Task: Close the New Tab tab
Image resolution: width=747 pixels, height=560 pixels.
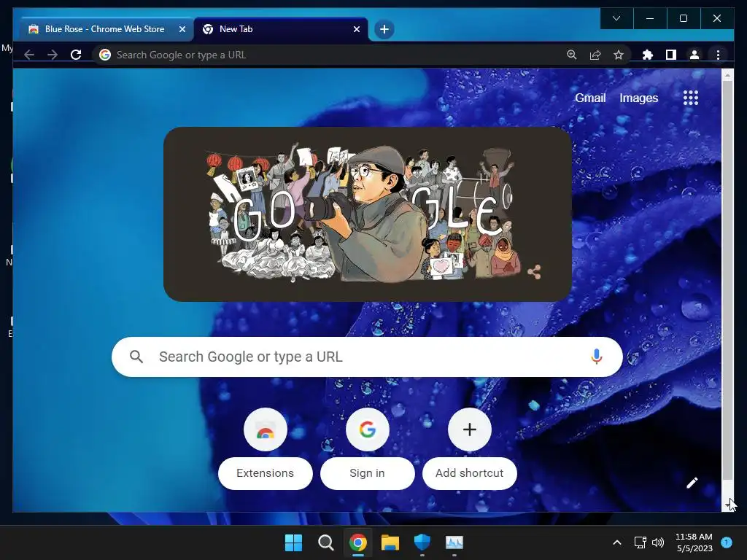Action: [x=356, y=29]
